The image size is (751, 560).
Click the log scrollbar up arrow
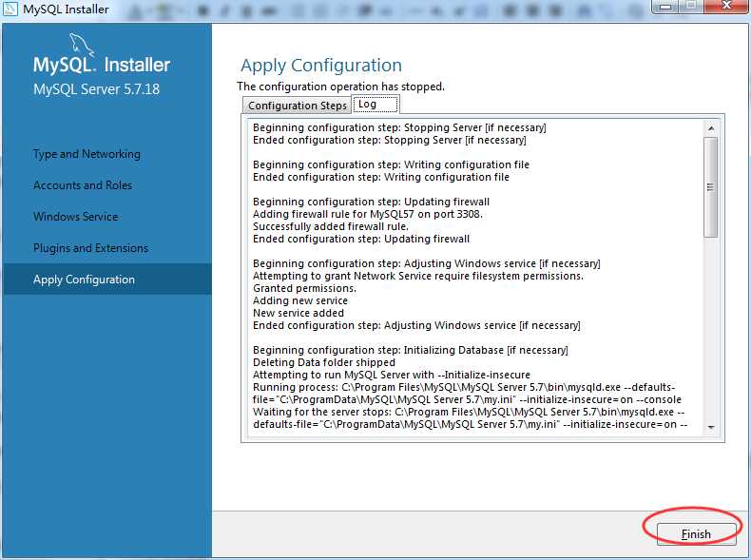click(x=711, y=128)
